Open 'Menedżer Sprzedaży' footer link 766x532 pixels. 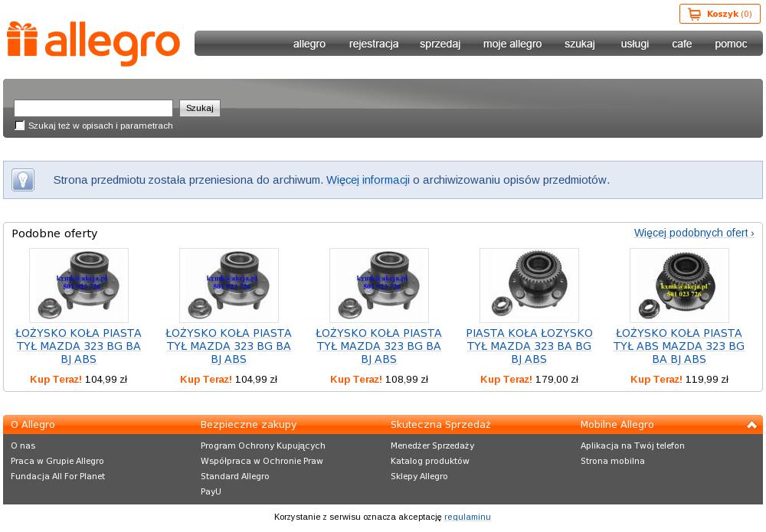tap(432, 446)
